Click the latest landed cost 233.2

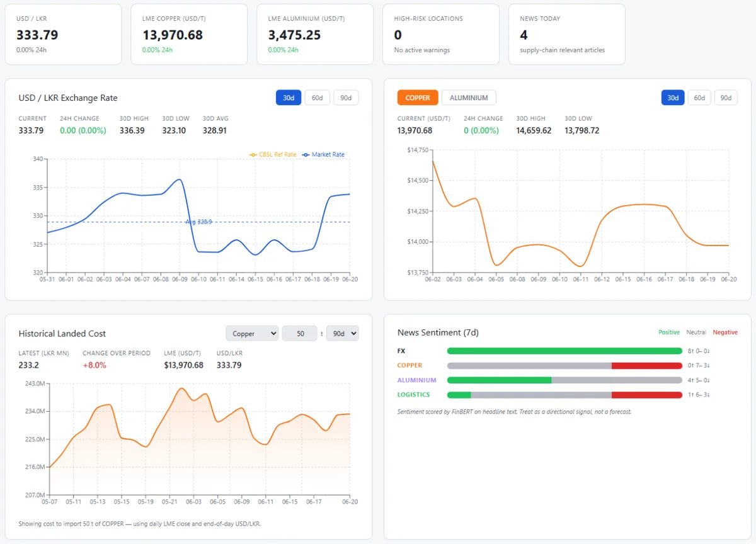(29, 365)
